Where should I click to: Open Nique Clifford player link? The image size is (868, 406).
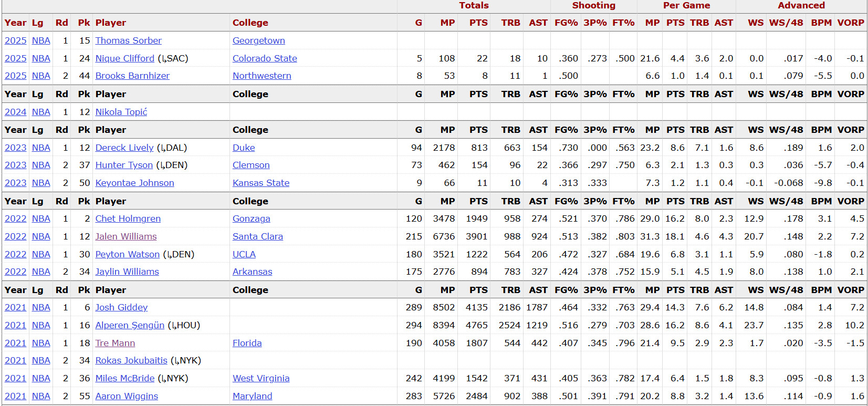(124, 58)
